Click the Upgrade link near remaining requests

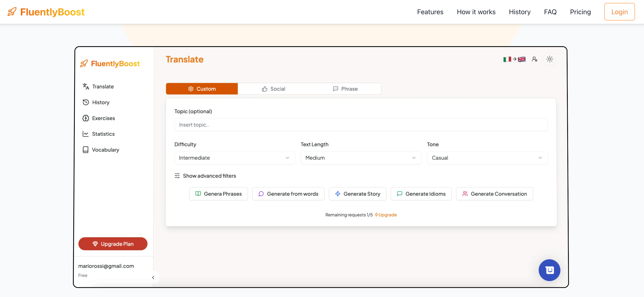(386, 215)
